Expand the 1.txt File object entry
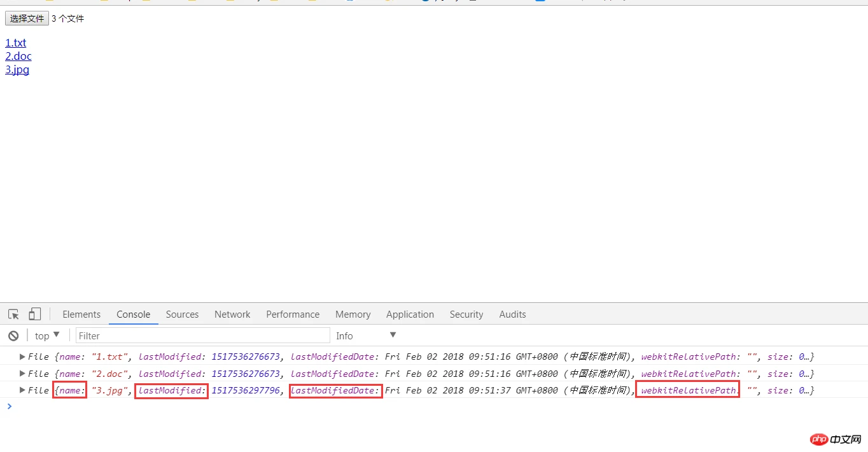Image resolution: width=868 pixels, height=452 pixels. (x=23, y=357)
